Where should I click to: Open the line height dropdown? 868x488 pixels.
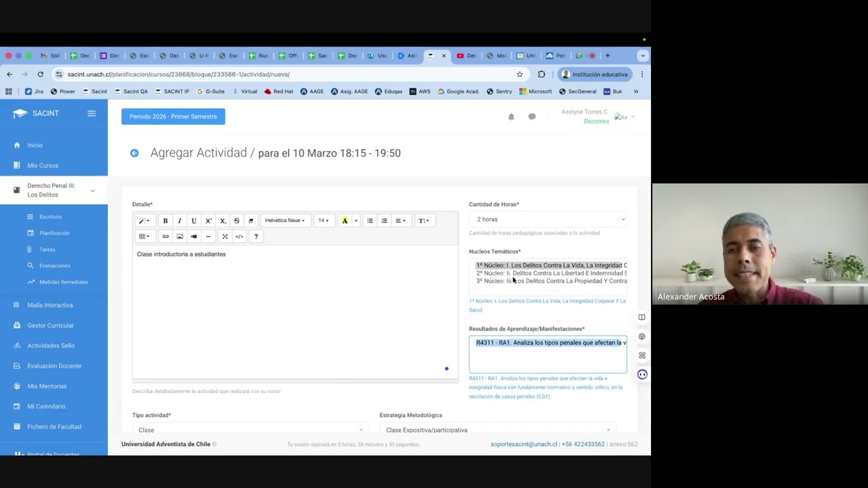click(x=423, y=220)
